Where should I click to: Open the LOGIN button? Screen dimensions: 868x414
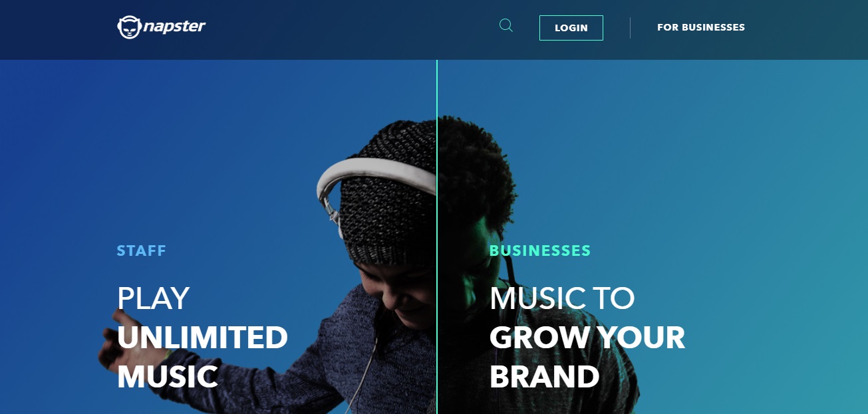571,28
